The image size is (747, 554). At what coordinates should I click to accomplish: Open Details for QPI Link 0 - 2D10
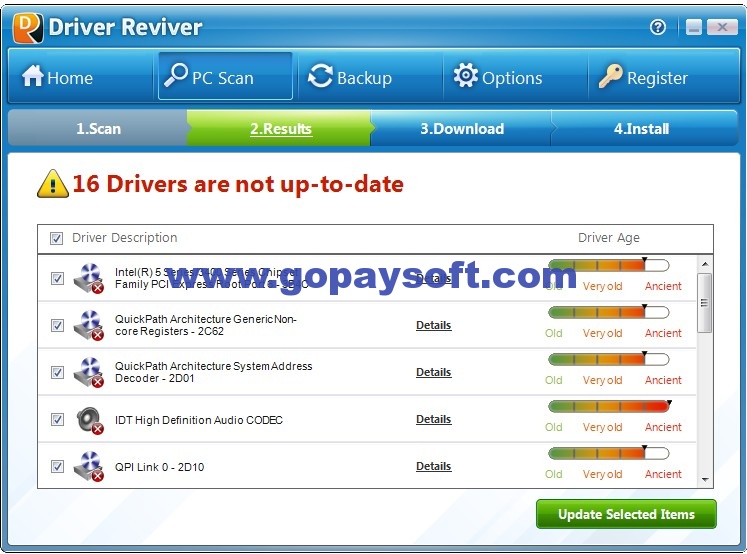434,466
